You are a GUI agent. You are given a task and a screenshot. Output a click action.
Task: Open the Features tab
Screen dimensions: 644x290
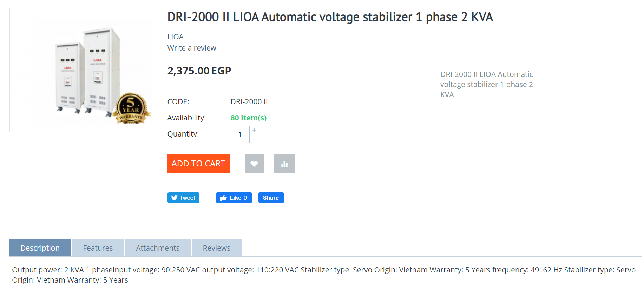(x=98, y=248)
